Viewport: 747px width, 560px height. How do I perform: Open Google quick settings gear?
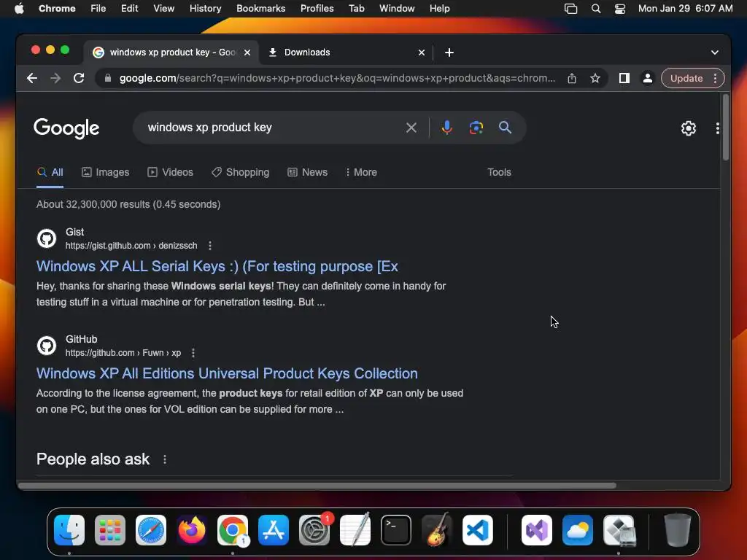click(x=689, y=128)
